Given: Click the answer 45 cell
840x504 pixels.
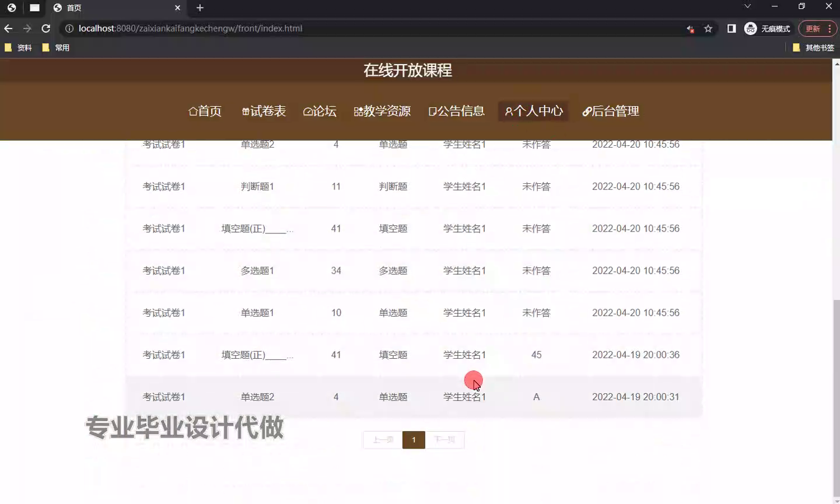Looking at the screenshot, I should 537,355.
